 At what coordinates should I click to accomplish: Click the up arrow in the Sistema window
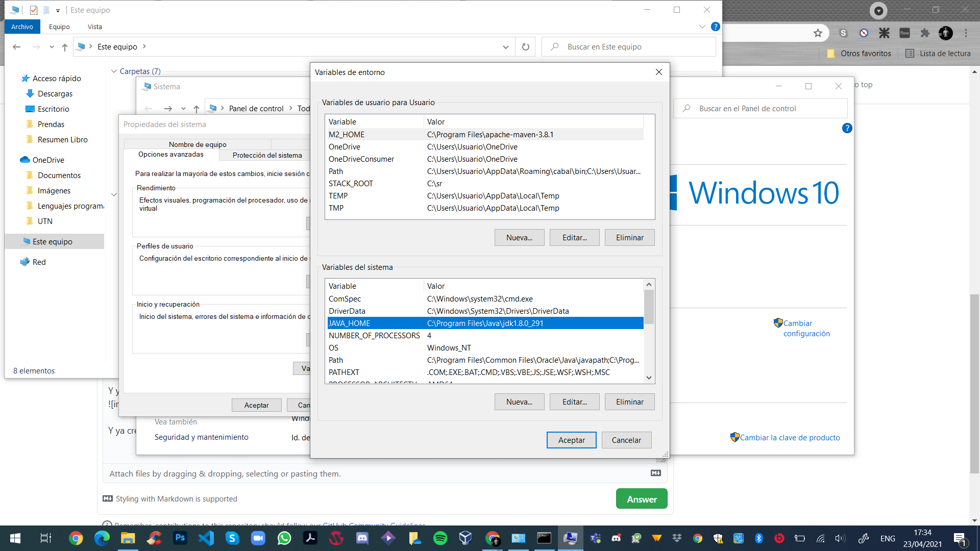[x=197, y=109]
